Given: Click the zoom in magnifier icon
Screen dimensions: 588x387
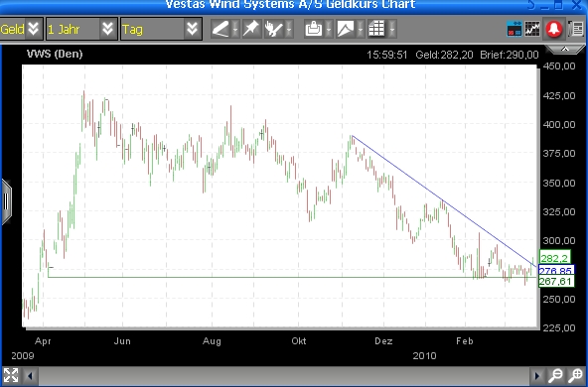Looking at the screenshot, I should [576, 375].
